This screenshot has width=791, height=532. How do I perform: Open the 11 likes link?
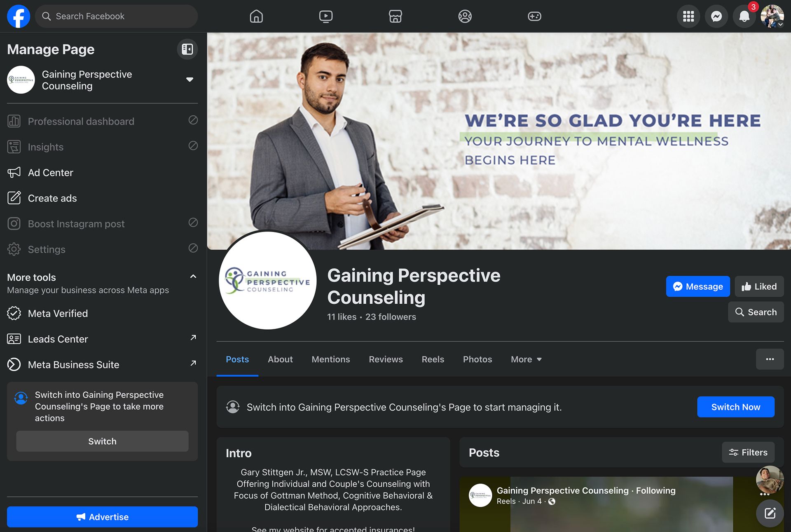click(342, 317)
